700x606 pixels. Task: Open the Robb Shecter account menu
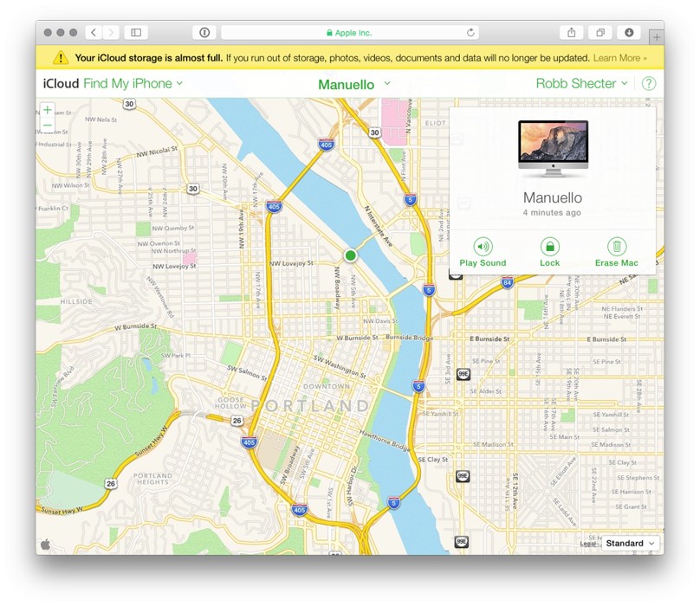click(x=581, y=83)
